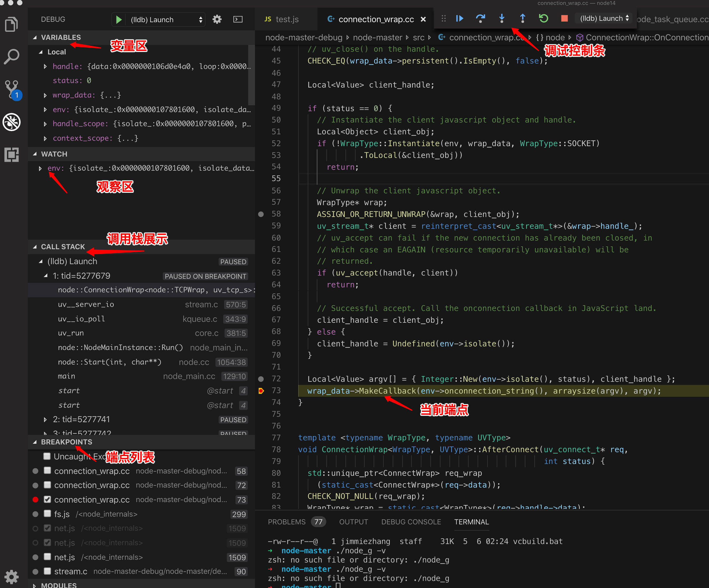Viewport: 709px width, 588px height.
Task: Disable breakpoint at connection_wrap.cc line 73
Action: [x=47, y=499]
